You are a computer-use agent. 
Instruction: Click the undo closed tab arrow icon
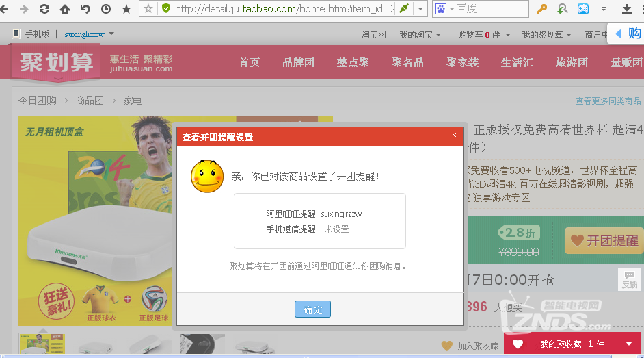[85, 10]
